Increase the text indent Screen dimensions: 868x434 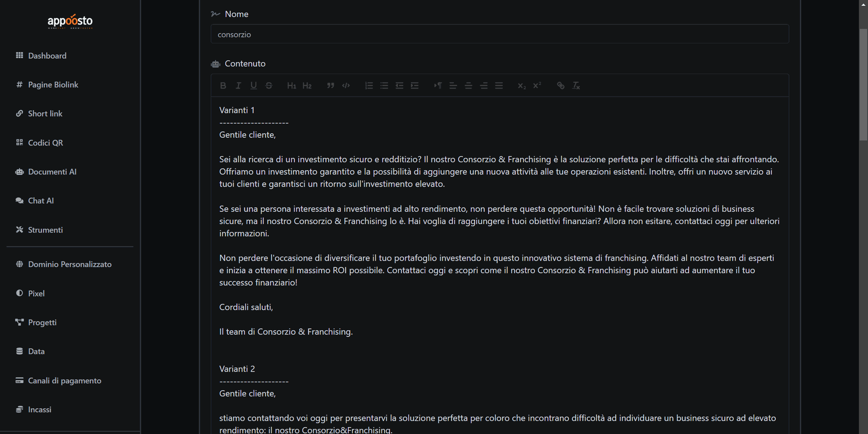point(415,86)
